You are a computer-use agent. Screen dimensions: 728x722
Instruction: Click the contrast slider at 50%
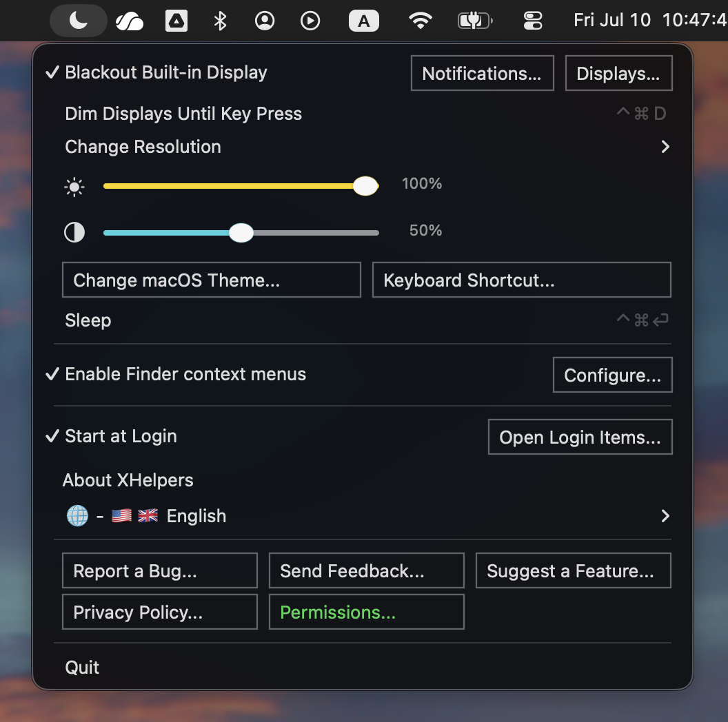[241, 233]
